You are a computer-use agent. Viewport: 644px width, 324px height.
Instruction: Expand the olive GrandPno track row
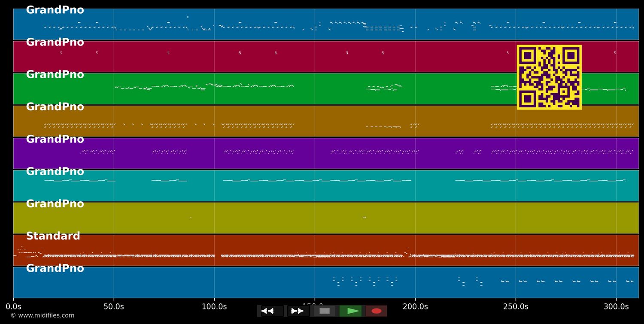55,203
